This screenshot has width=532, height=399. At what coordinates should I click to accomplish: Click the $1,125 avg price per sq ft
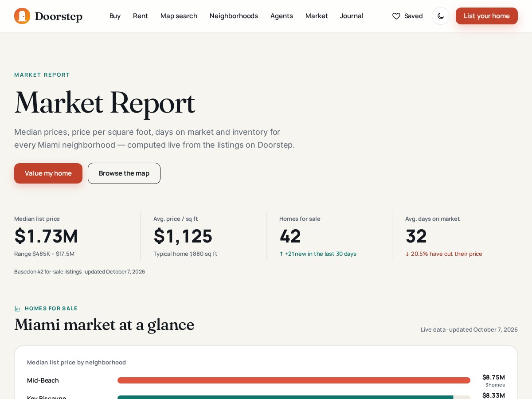pos(183,236)
